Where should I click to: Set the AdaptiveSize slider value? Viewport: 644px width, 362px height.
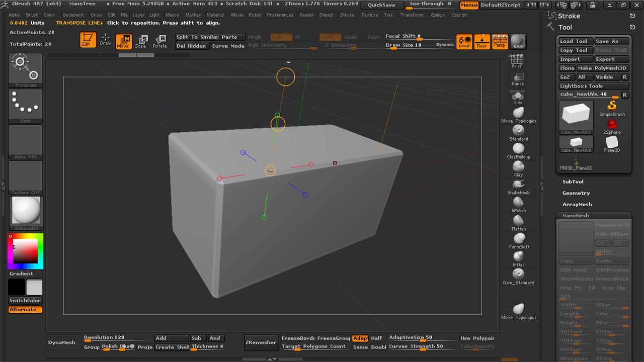pos(423,338)
